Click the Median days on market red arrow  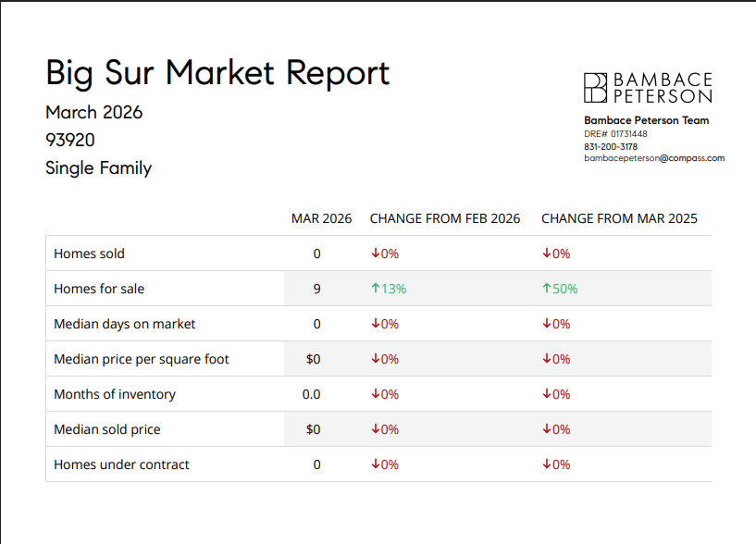click(376, 324)
